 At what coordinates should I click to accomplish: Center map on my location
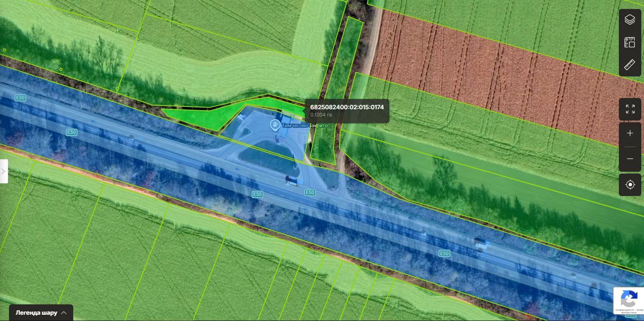click(630, 185)
